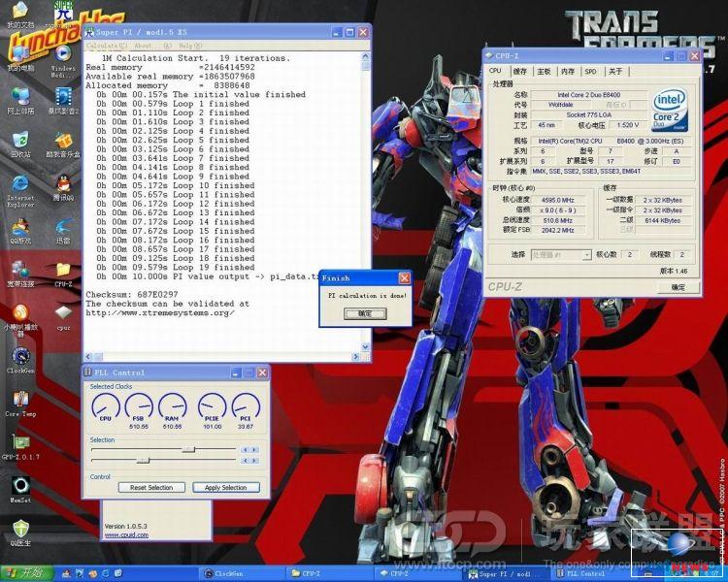Switch to the 内存 tab in CPU-Z
Image resolution: width=728 pixels, height=582 pixels.
(x=568, y=72)
